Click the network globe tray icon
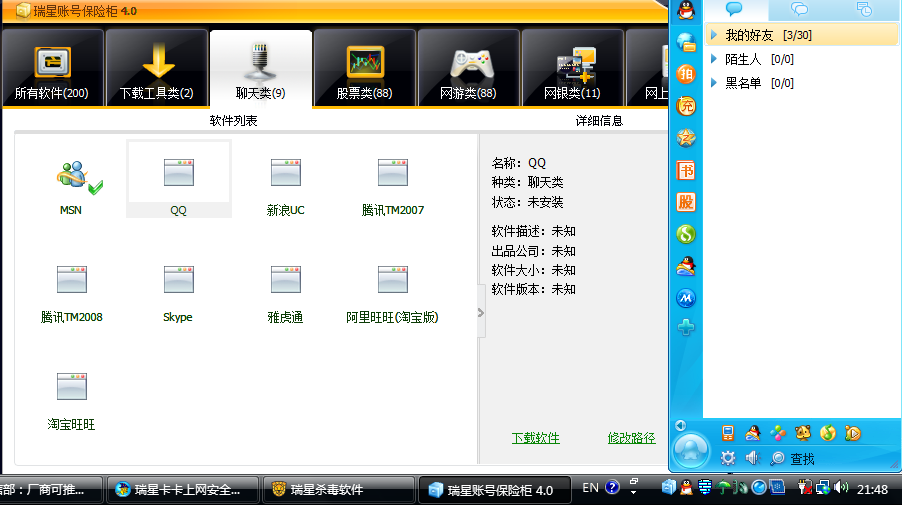The image size is (902, 505). coord(823,488)
